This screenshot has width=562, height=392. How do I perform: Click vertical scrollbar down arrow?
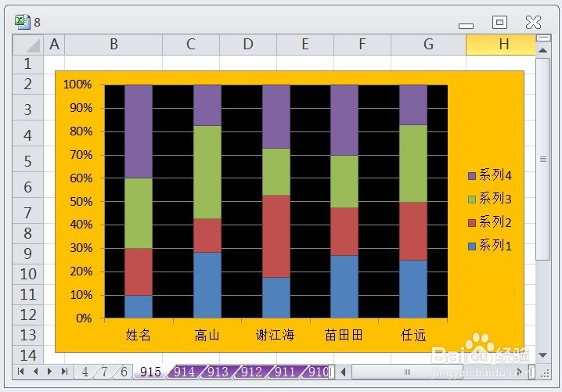(x=543, y=355)
